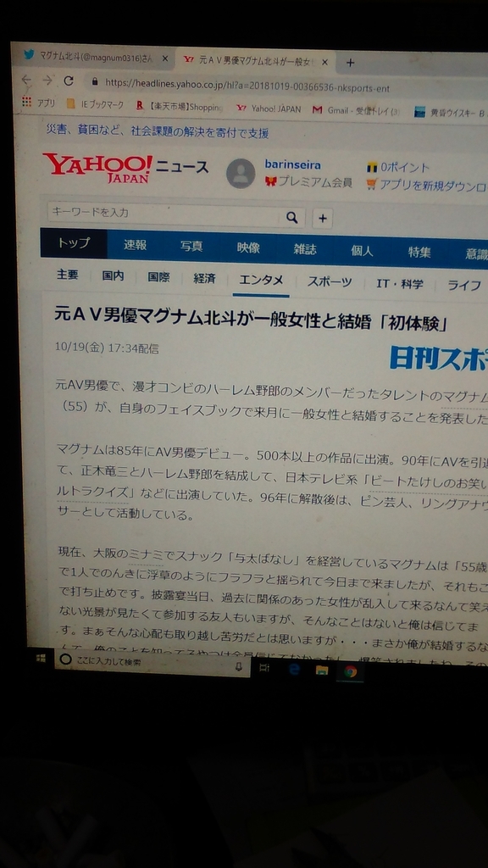The width and height of the screenshot is (488, 868).
Task: Click the plus button beside search
Action: pos(322,219)
